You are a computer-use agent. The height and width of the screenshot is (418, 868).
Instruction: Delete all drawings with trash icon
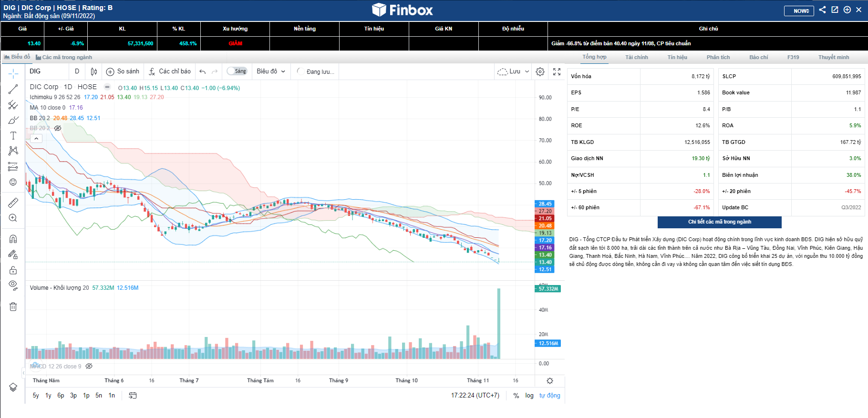pos(13,306)
